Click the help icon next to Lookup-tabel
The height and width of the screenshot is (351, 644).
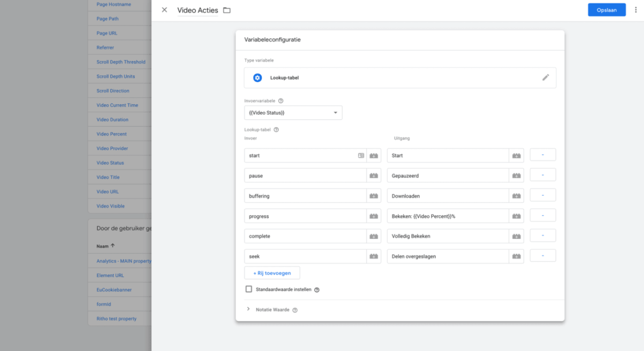click(x=276, y=129)
